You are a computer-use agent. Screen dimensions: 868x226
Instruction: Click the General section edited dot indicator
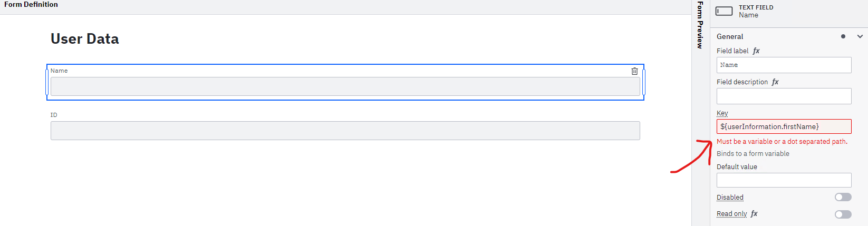coord(843,36)
